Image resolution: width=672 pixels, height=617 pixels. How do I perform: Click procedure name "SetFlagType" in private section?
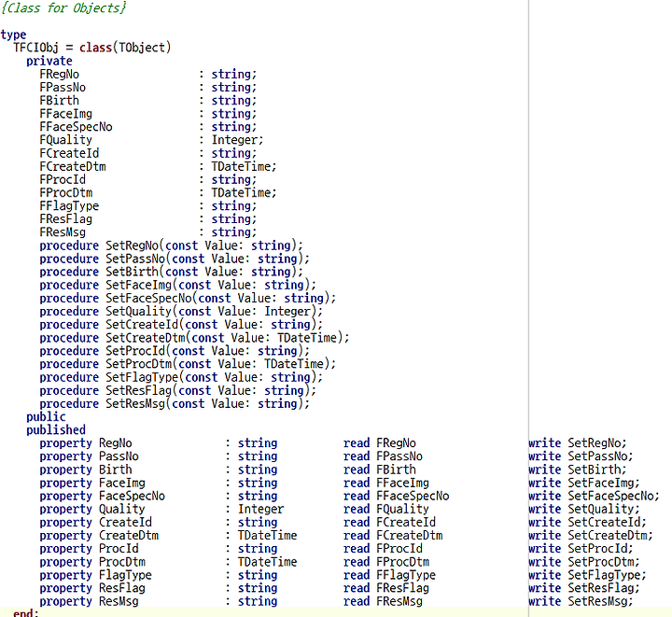point(142,377)
